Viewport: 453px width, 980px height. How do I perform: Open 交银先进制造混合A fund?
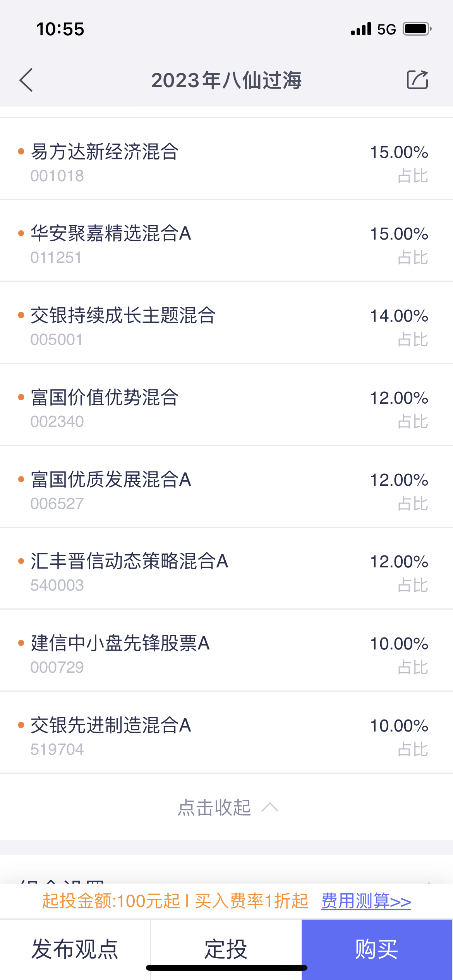[x=111, y=725]
